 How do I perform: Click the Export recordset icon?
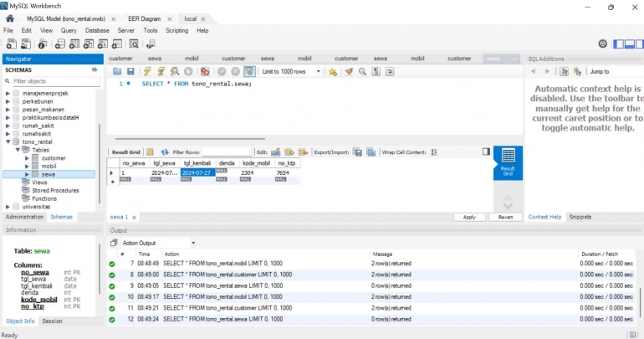(357, 152)
